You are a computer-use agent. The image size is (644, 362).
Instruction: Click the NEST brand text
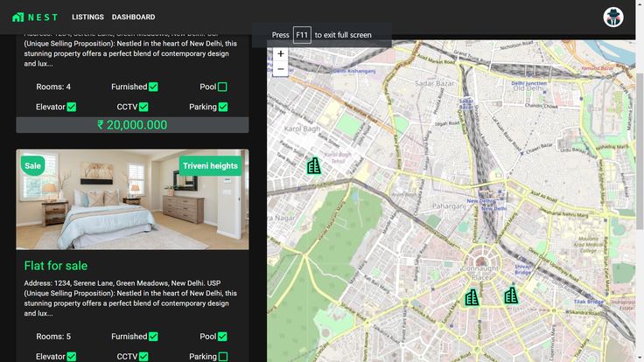(43, 17)
